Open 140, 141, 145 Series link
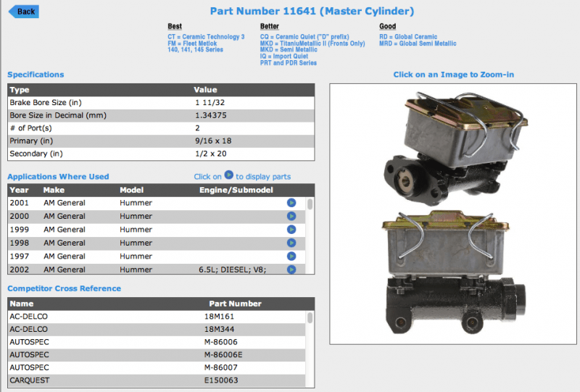 (x=195, y=49)
